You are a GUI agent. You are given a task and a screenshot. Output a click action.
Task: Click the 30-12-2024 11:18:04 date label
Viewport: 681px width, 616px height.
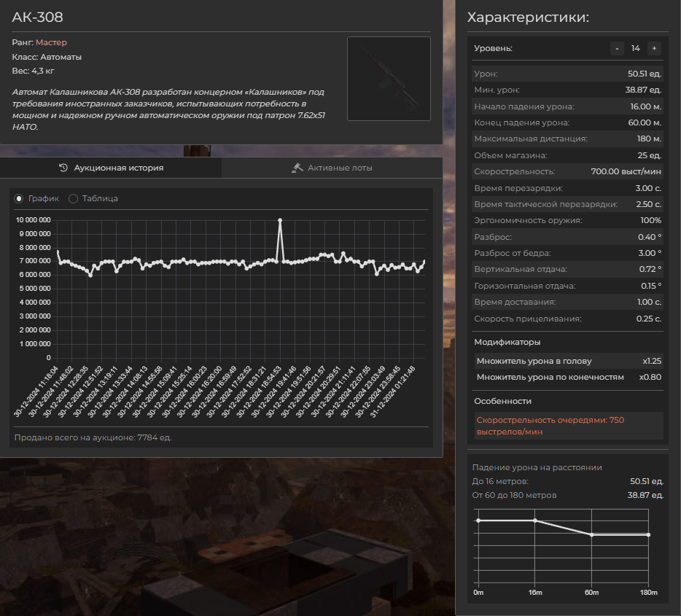(36, 391)
